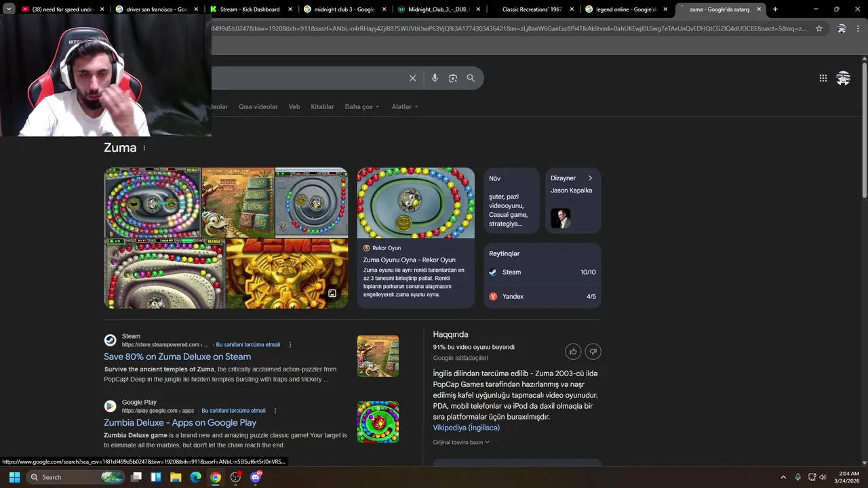
Task: Click the thumbs down icon in Haqqında
Action: click(593, 351)
